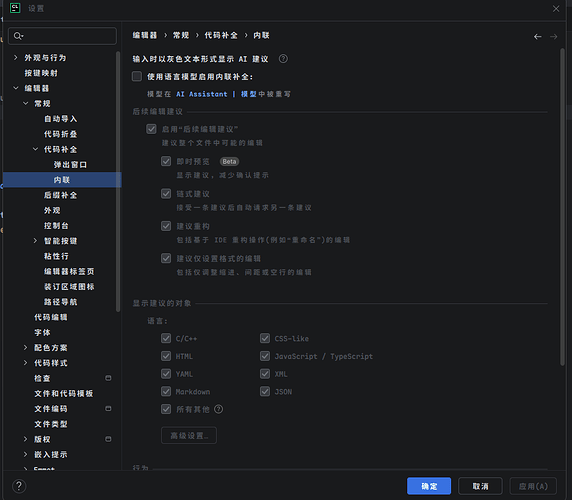
Task: Expand the 智能按键 tree node
Action: tap(35, 241)
